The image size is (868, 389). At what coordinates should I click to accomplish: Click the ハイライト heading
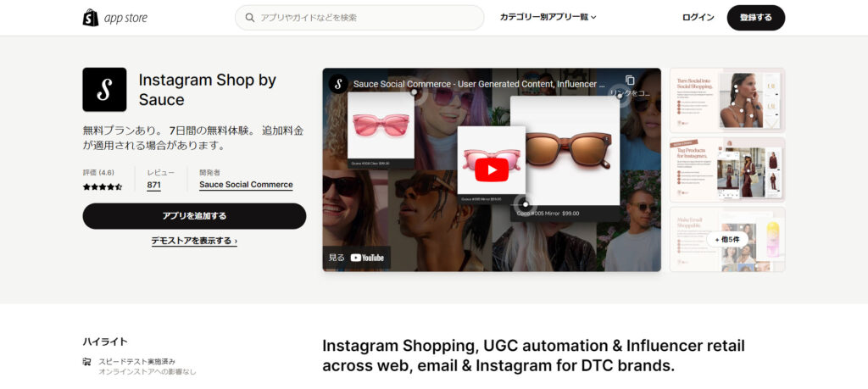(105, 342)
